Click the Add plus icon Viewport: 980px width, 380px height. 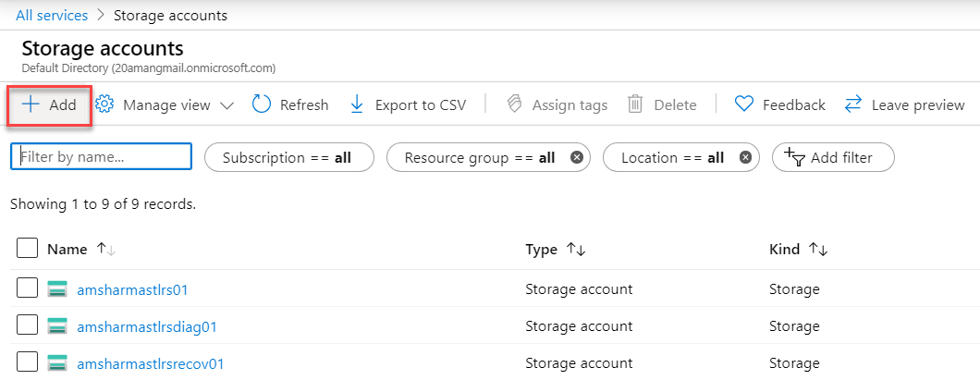pos(30,104)
